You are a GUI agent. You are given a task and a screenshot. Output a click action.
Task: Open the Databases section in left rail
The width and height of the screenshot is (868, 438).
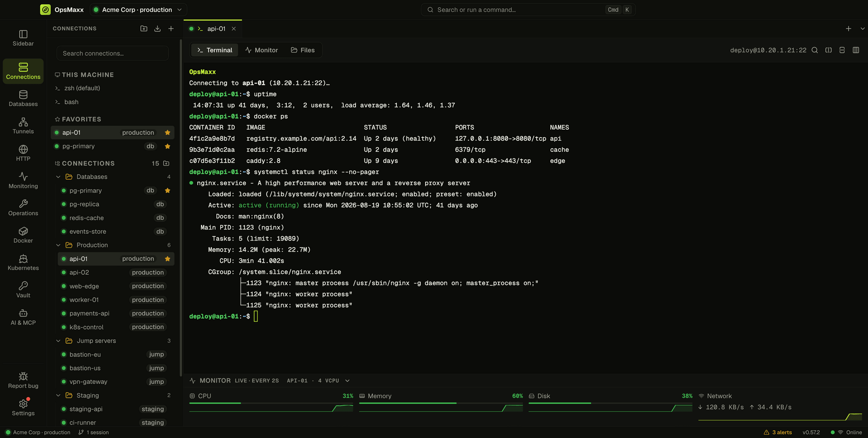(23, 98)
